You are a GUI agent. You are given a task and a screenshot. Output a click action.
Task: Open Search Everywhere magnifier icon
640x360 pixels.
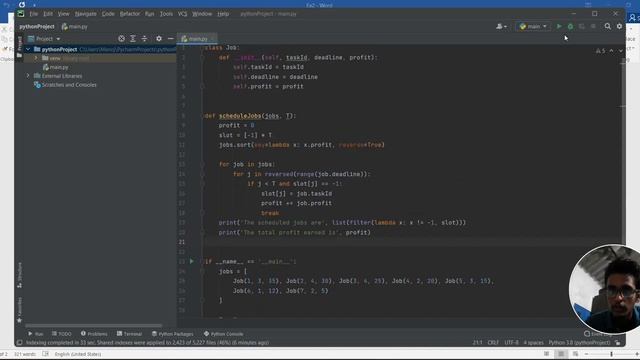607,26
